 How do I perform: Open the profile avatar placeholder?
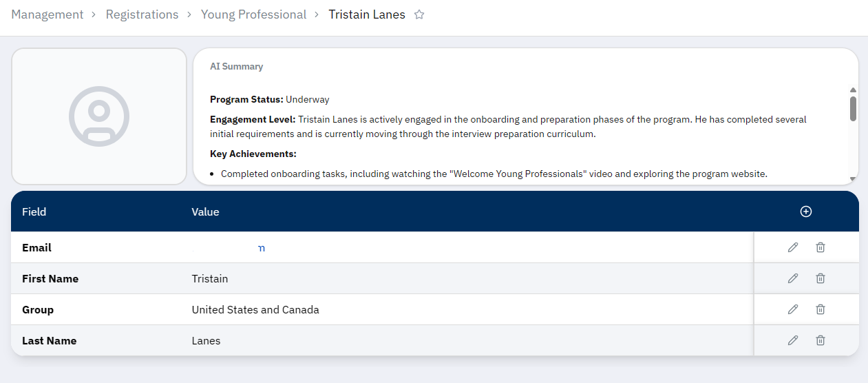[x=99, y=116]
